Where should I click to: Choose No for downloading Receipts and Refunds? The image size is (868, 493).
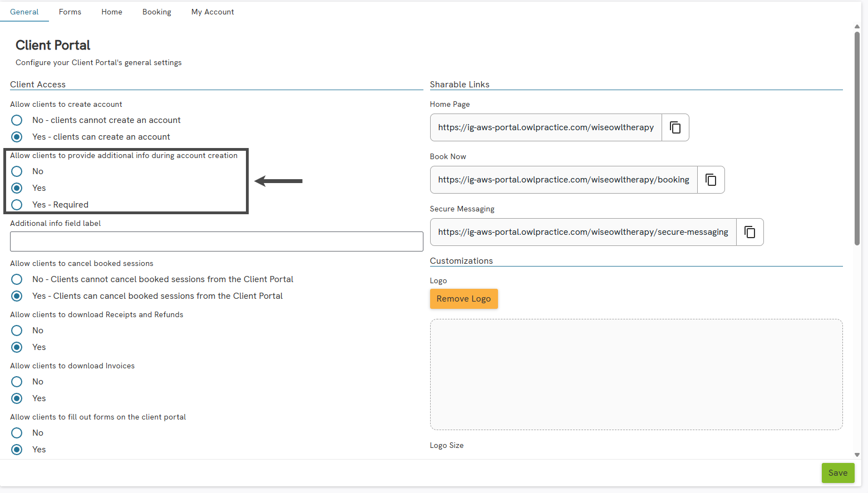click(17, 331)
